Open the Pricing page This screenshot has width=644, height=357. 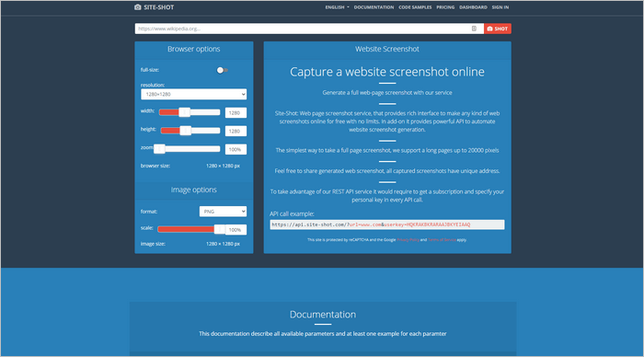pyautogui.click(x=445, y=7)
